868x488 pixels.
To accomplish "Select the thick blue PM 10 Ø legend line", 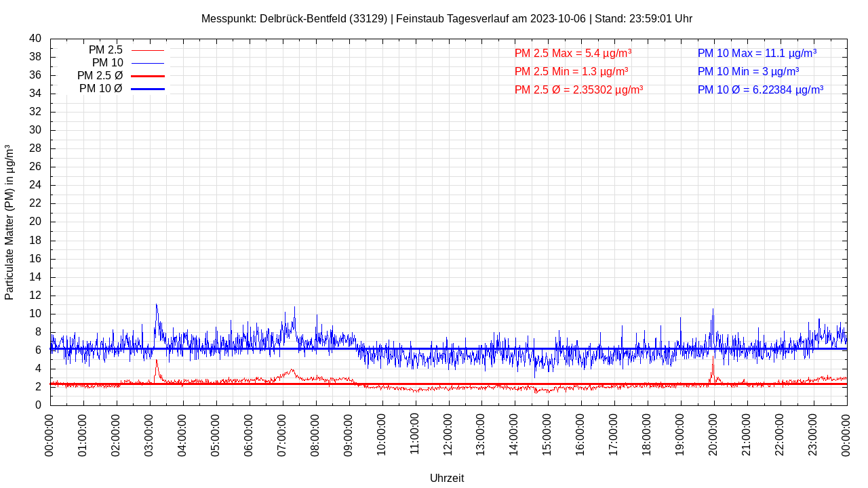I will (x=147, y=89).
